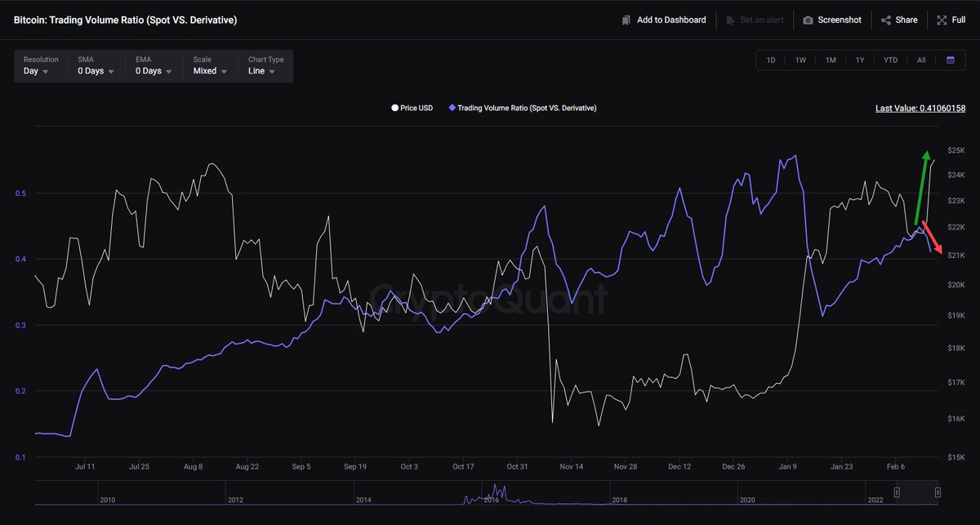Click 2016 on the navigator timeline

point(493,499)
